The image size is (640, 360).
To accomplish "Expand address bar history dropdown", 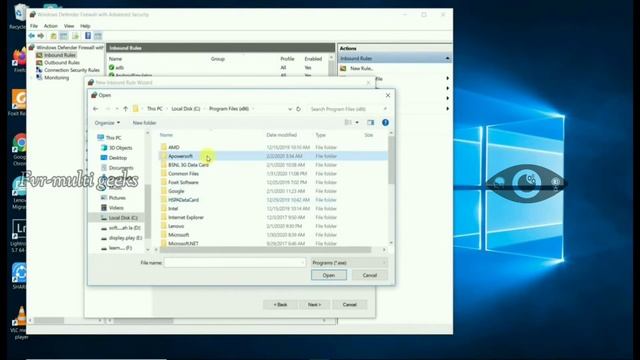I will coord(290,109).
